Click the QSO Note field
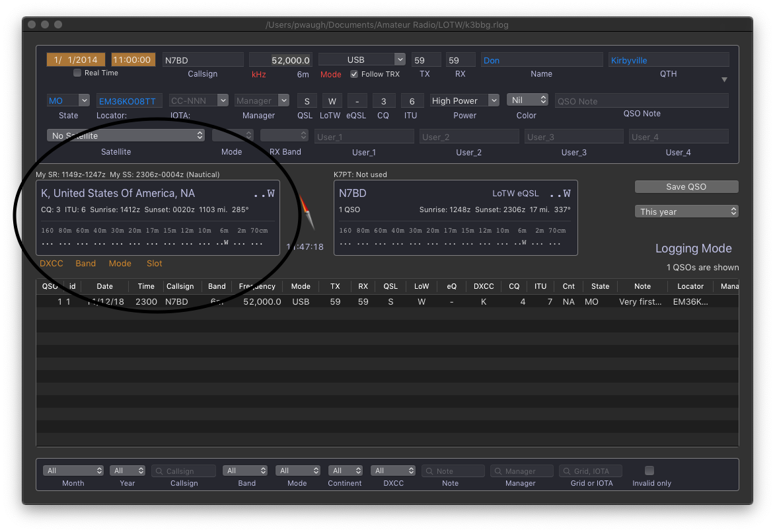 [x=642, y=101]
